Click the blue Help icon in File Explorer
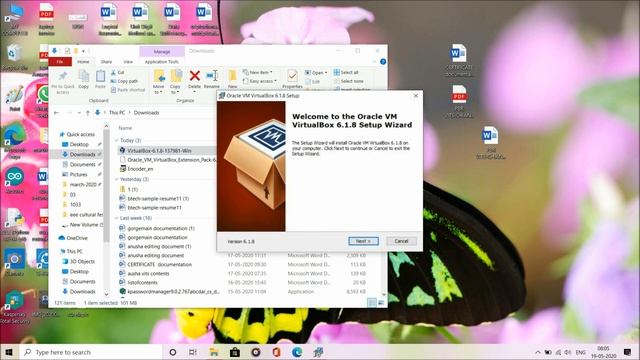The height and width of the screenshot is (360, 640). click(383, 62)
